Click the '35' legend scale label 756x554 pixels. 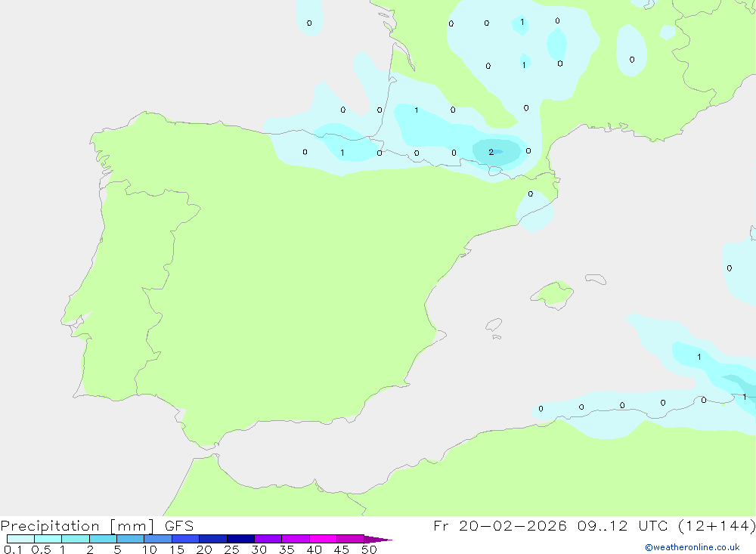click(x=287, y=549)
